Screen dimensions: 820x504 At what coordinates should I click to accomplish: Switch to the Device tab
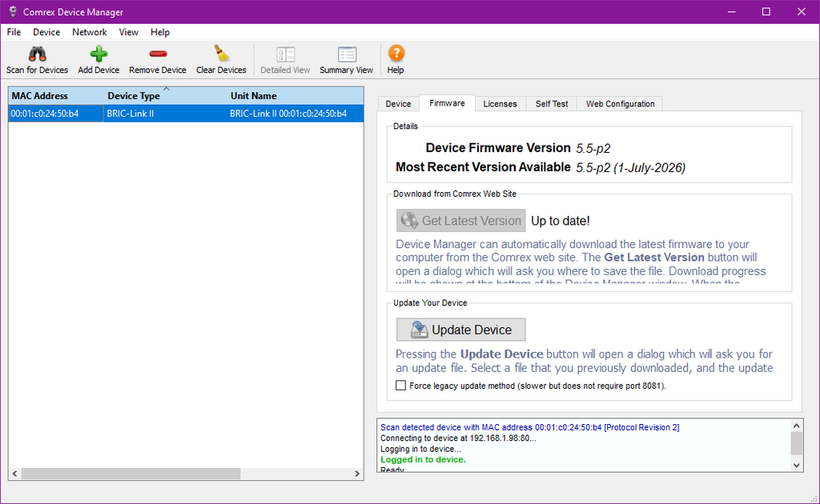[x=399, y=104]
